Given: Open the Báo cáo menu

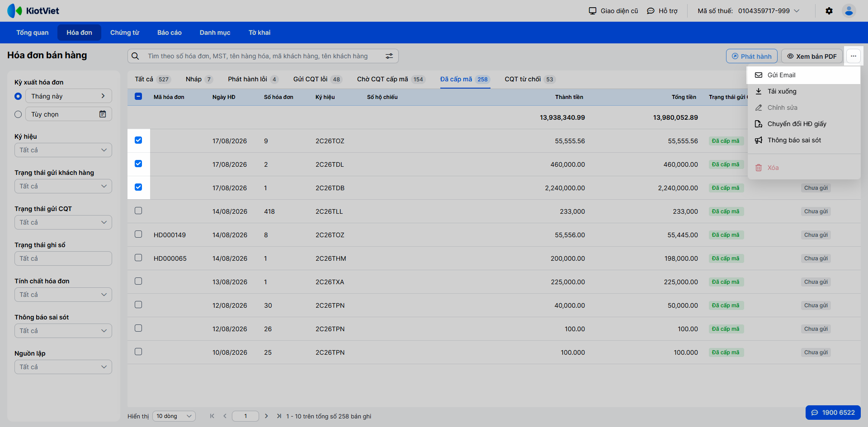Looking at the screenshot, I should coord(170,33).
